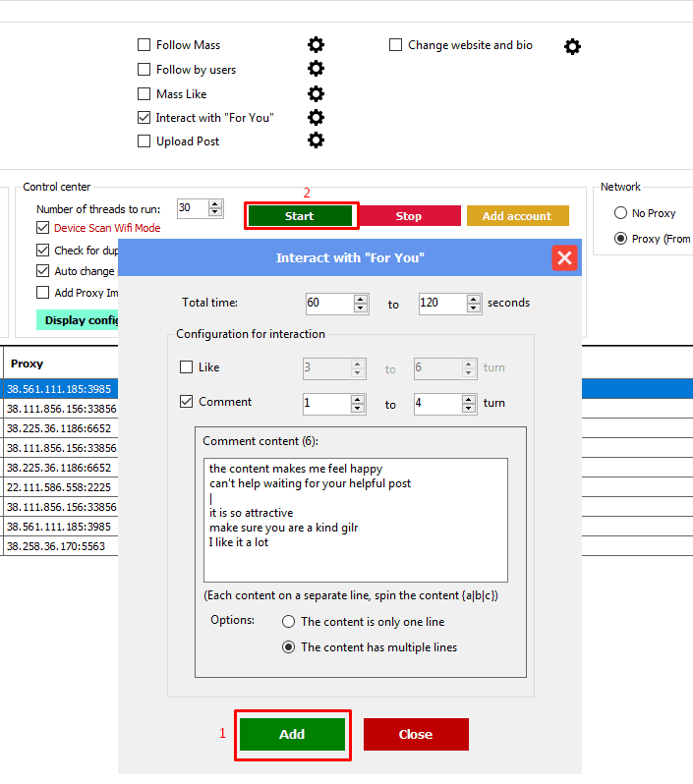The image size is (693, 784).
Task: Select "The content is only one line" option
Action: 288,622
